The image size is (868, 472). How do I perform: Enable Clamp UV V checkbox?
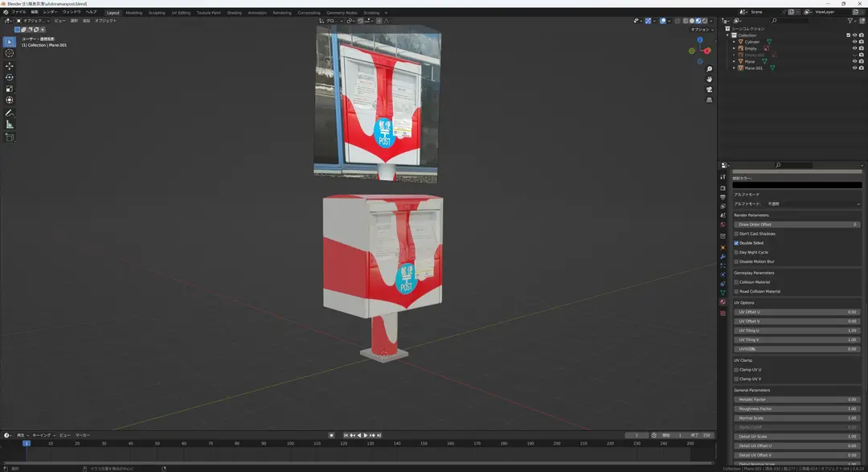coord(736,379)
